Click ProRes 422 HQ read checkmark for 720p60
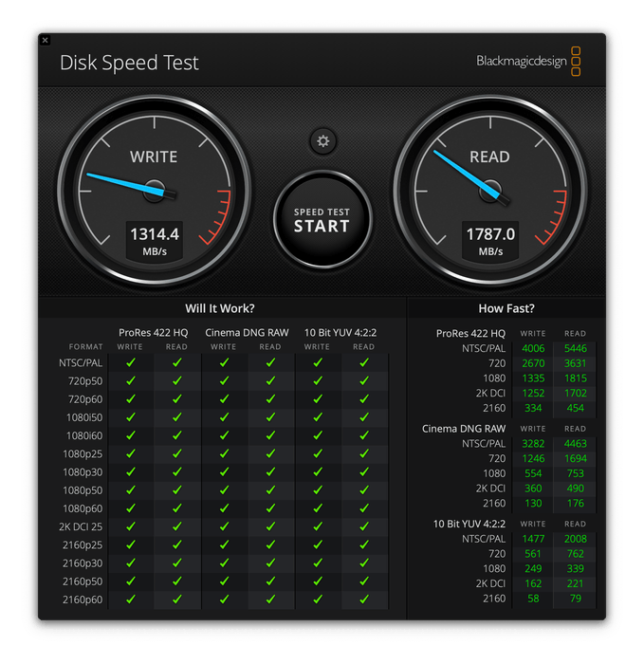Screen dimensions: 644x664 (x=177, y=398)
